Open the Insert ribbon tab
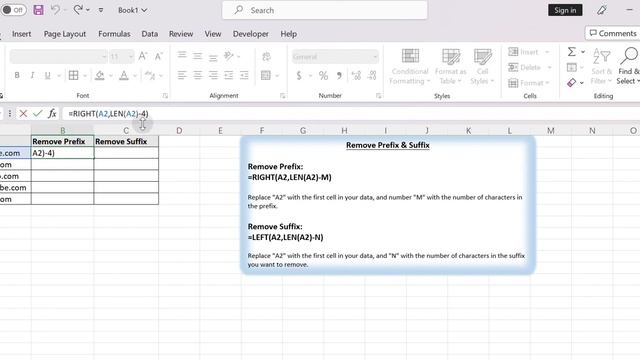Image resolution: width=640 pixels, height=360 pixels. (22, 34)
